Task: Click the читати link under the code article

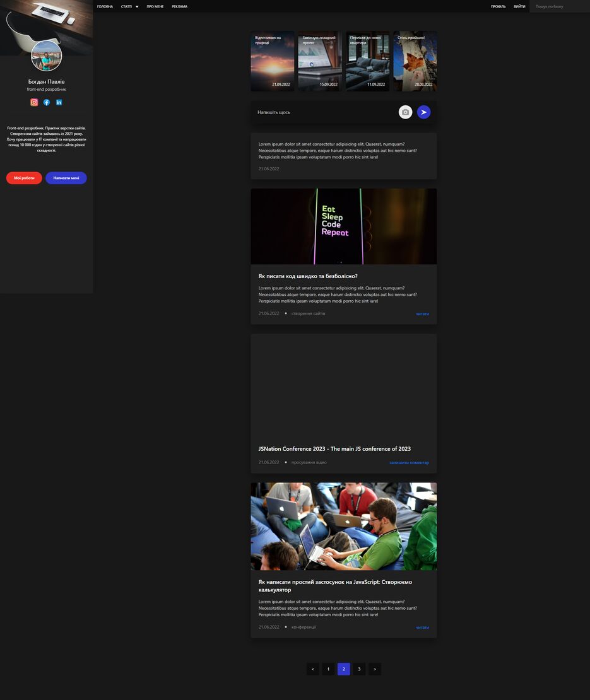Action: [x=422, y=313]
